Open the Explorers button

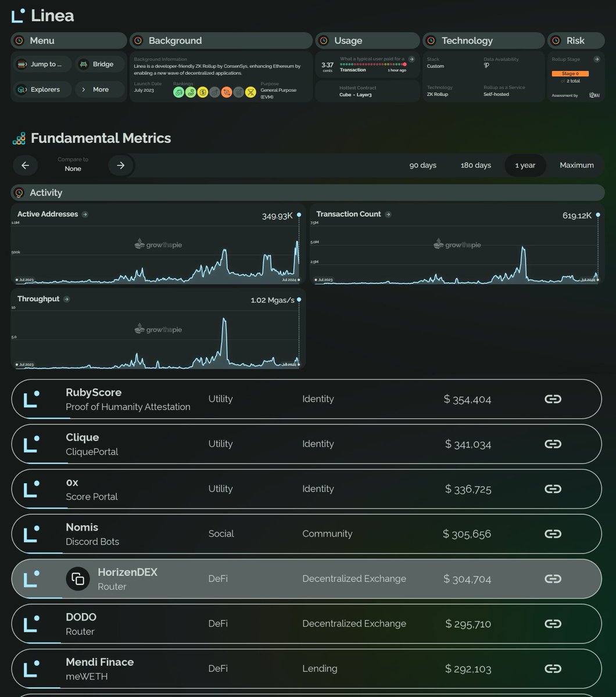(42, 89)
